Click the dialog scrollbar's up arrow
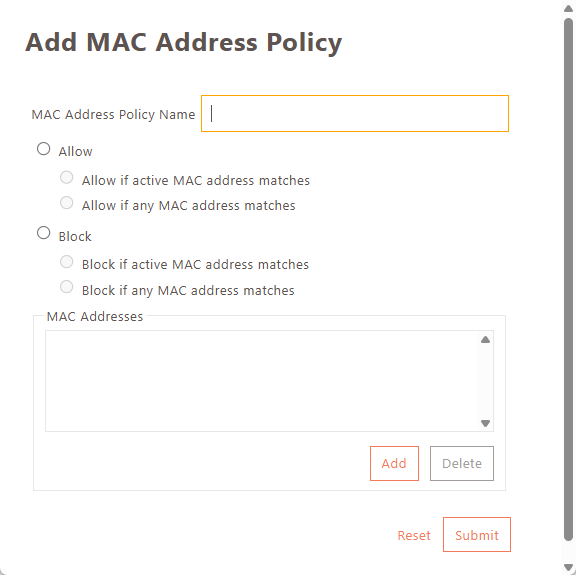 coord(568,8)
